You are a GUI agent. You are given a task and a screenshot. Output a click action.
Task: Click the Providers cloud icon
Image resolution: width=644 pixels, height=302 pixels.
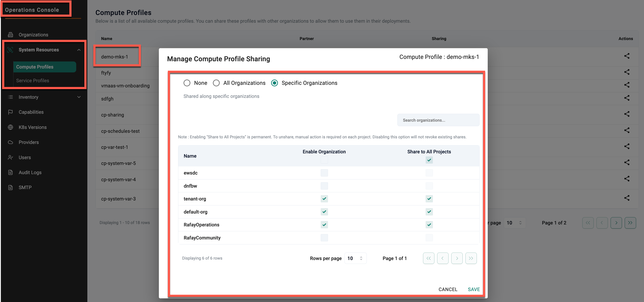click(x=10, y=142)
